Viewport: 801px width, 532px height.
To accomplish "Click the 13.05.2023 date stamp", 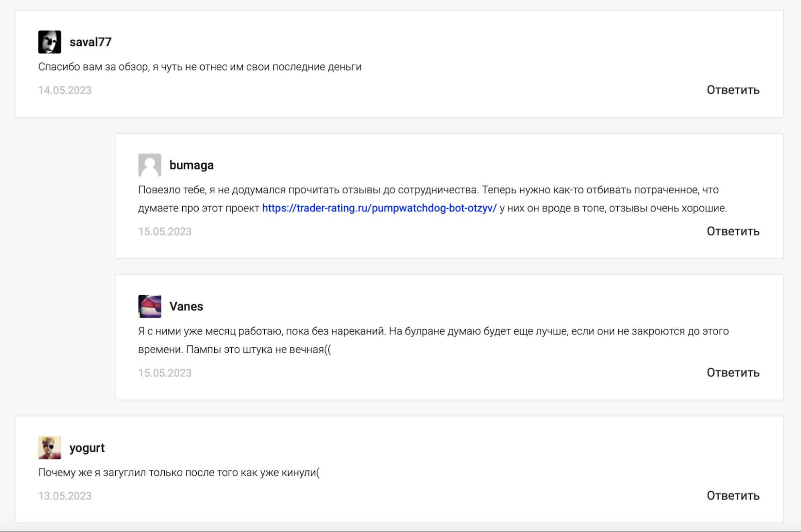I will (65, 496).
